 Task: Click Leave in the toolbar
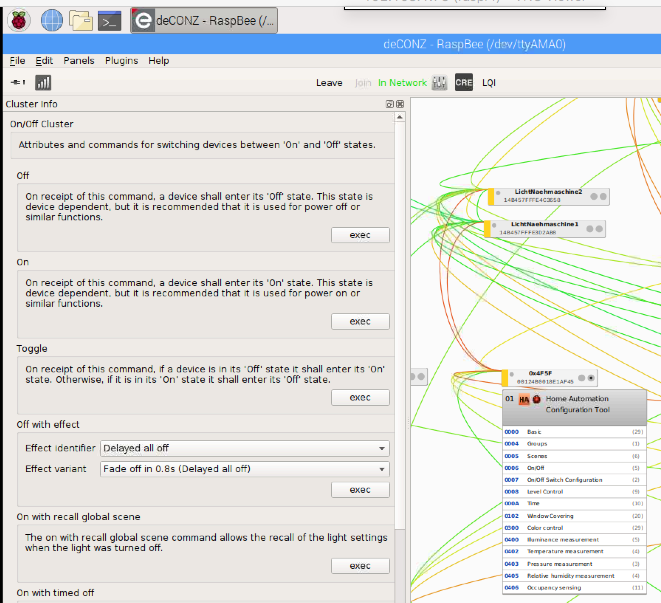click(329, 83)
